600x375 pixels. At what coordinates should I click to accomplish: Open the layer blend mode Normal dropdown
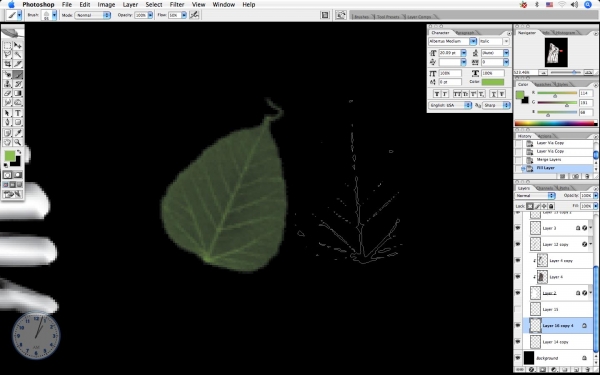pyautogui.click(x=535, y=196)
